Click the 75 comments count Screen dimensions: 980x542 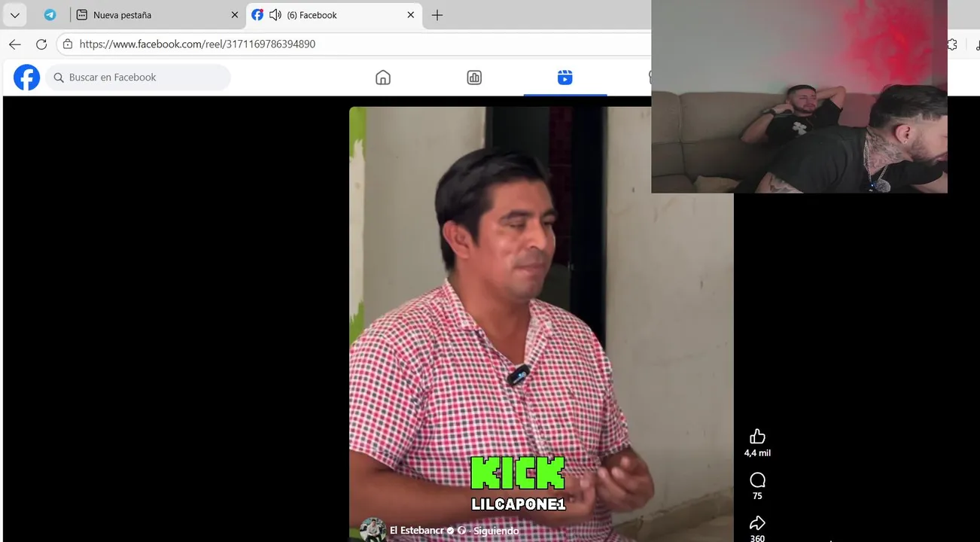(x=757, y=496)
